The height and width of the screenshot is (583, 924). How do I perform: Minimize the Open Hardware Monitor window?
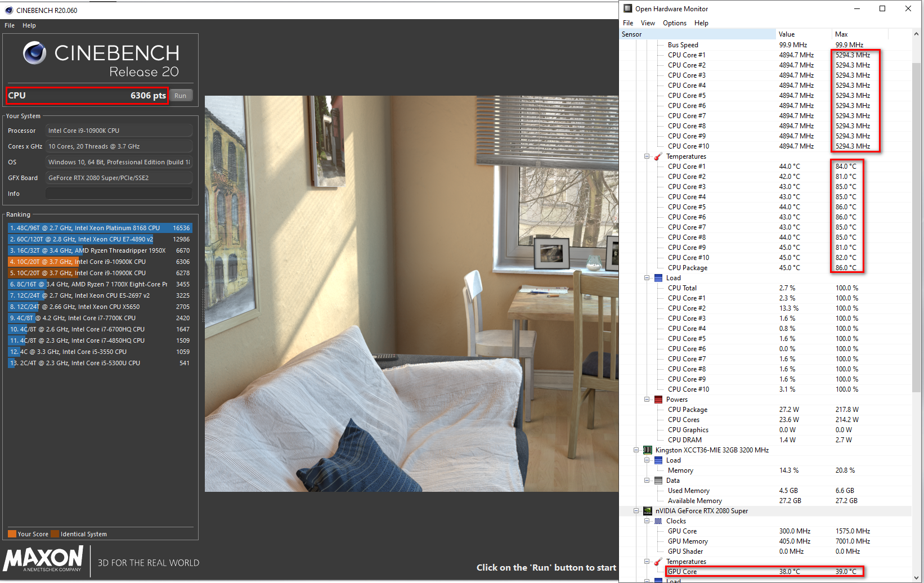[x=857, y=8]
